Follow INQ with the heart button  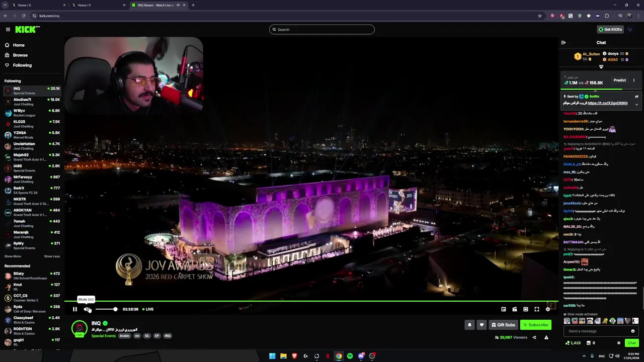tap(481, 325)
